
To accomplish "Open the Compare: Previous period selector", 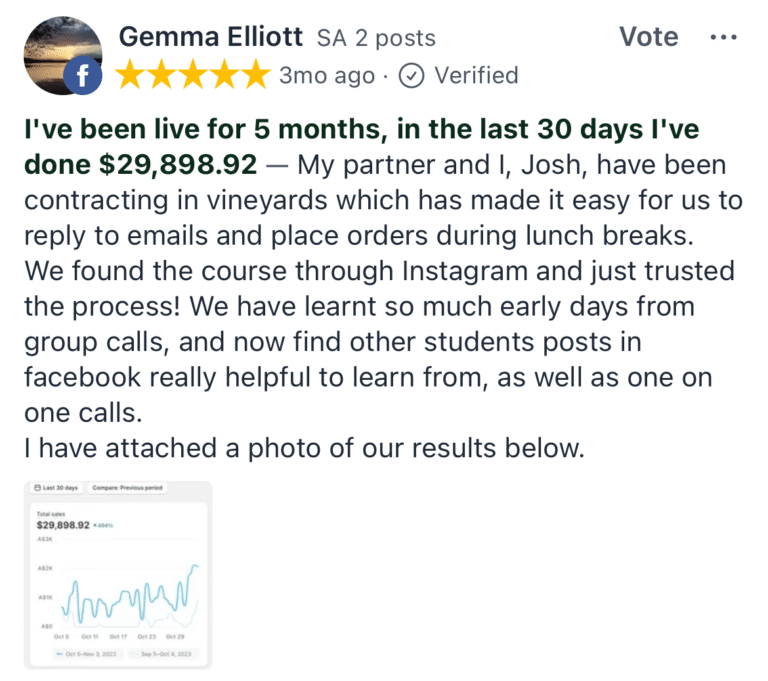I will [127, 488].
